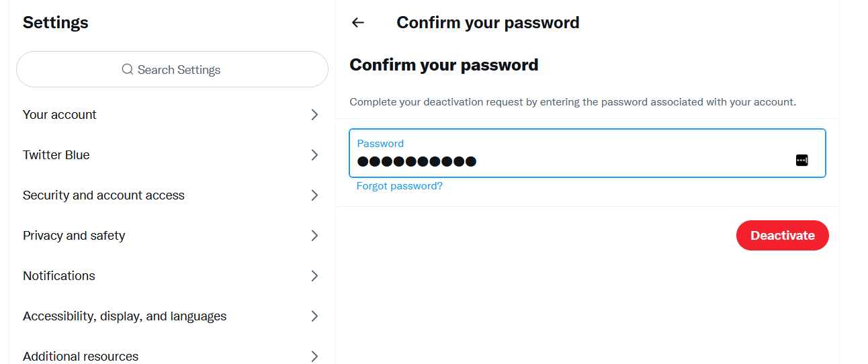Viewport: 868px width, 364px height.
Task: Click Additional resources chevron arrow
Action: point(314,356)
